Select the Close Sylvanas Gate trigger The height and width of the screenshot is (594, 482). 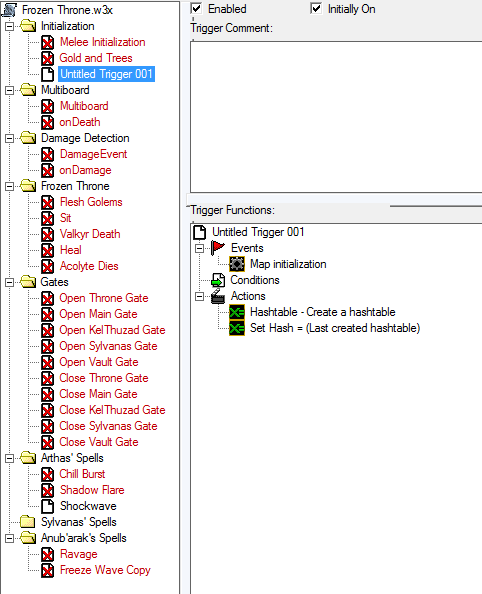click(108, 426)
